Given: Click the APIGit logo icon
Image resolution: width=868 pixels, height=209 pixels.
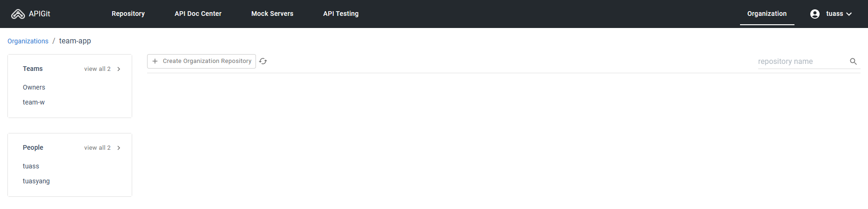Looking at the screenshot, I should [18, 14].
